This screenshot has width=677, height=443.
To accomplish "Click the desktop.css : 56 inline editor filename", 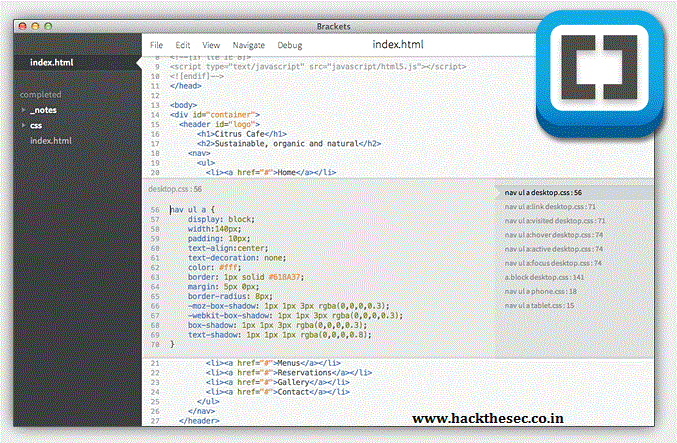I will coord(175,189).
